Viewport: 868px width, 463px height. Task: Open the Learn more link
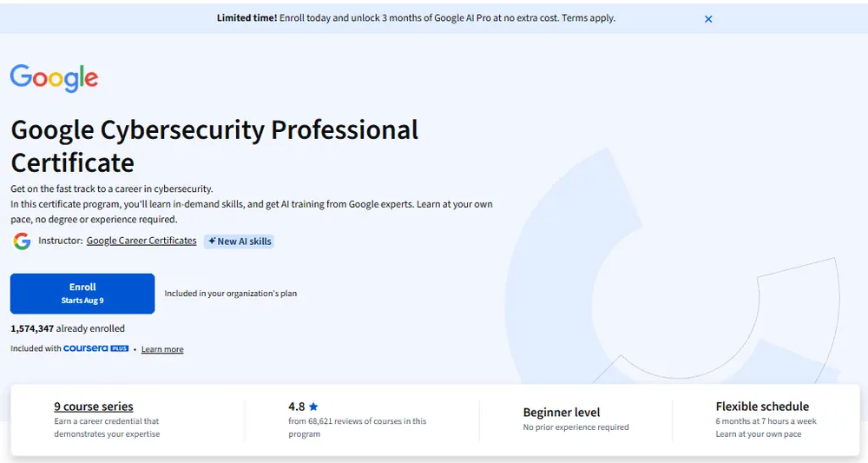click(x=162, y=349)
